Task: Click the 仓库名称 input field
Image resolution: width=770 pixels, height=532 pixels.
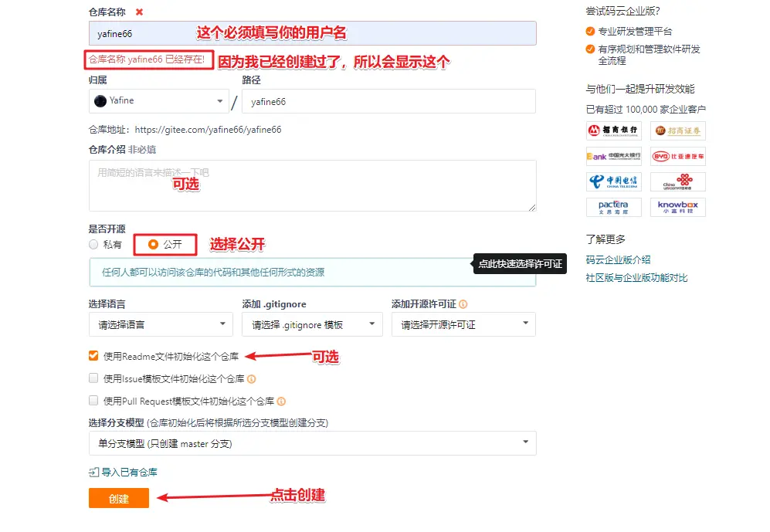Action: click(x=312, y=33)
